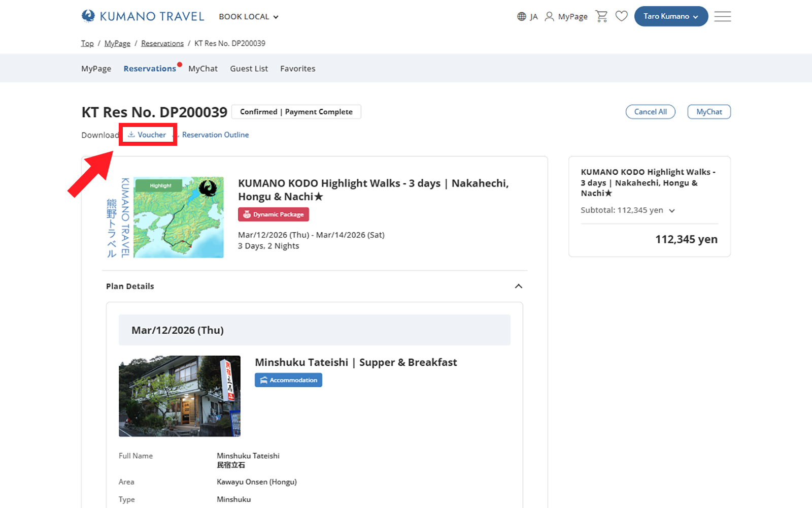Switch to the MyChat tab

point(202,69)
